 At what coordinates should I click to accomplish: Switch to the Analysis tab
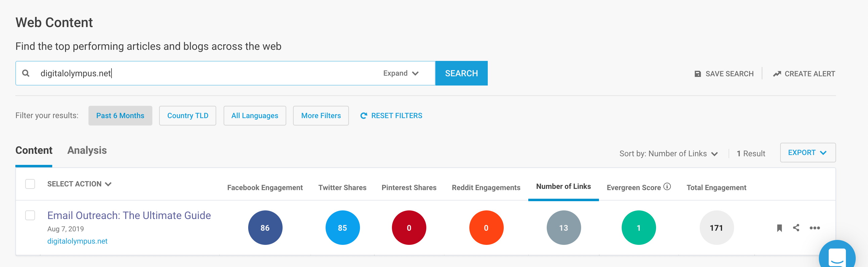point(87,150)
